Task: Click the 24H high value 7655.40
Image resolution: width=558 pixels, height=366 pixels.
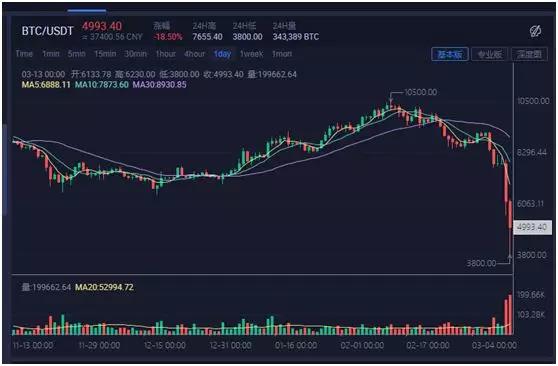Action: point(207,37)
